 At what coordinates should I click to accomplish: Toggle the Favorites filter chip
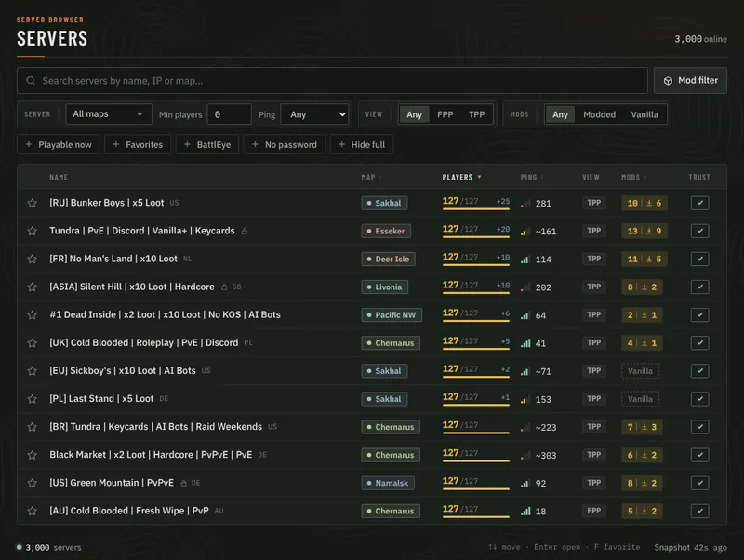pyautogui.click(x=138, y=145)
